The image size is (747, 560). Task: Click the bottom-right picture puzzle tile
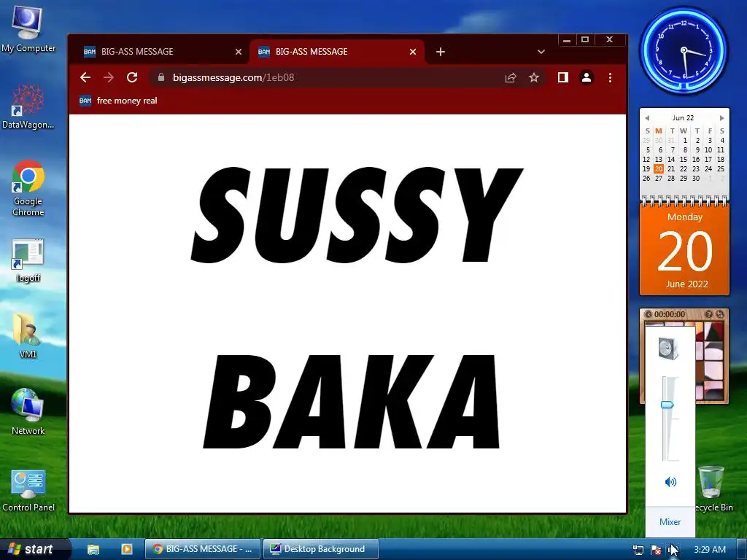tap(713, 389)
